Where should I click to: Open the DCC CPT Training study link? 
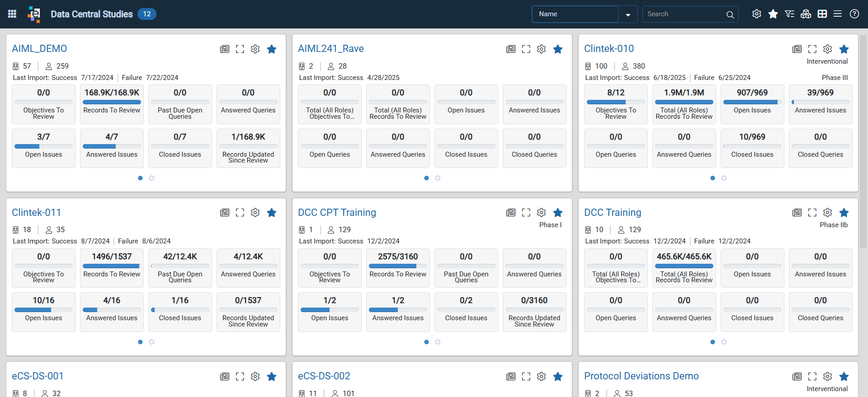337,212
